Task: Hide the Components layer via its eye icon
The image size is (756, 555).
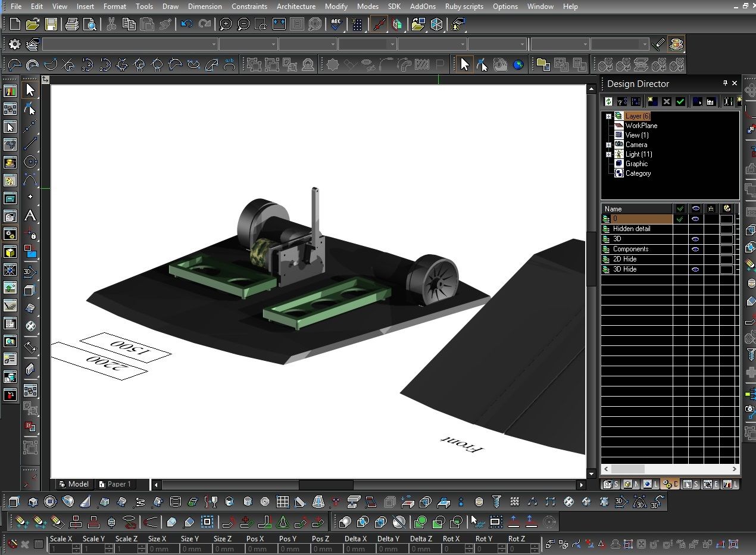Action: point(696,249)
